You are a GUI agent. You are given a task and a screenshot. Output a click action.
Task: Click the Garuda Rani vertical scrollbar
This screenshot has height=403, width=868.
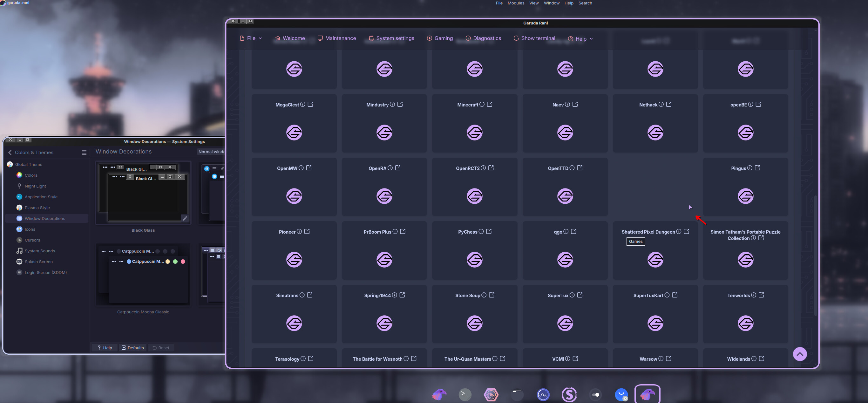tap(816, 256)
